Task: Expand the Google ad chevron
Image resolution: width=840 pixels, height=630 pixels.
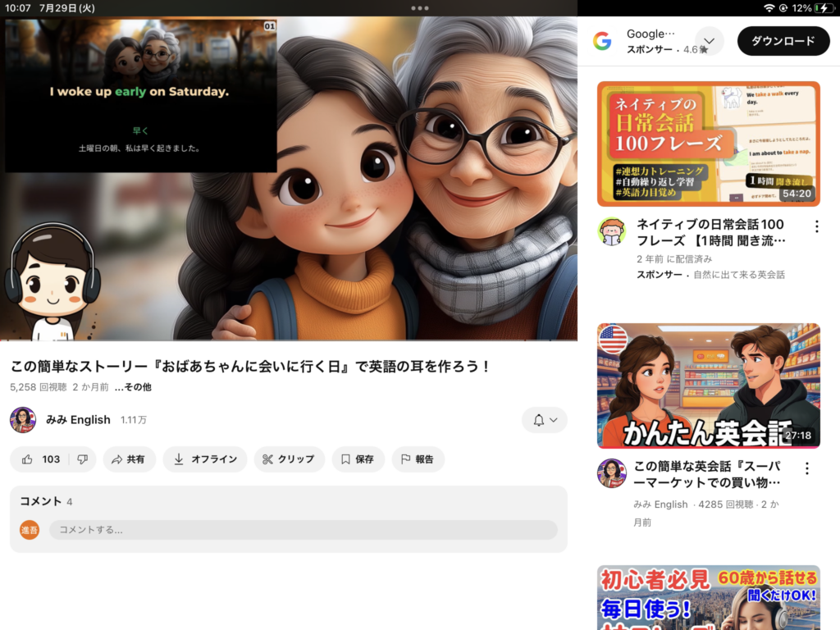Action: [710, 41]
